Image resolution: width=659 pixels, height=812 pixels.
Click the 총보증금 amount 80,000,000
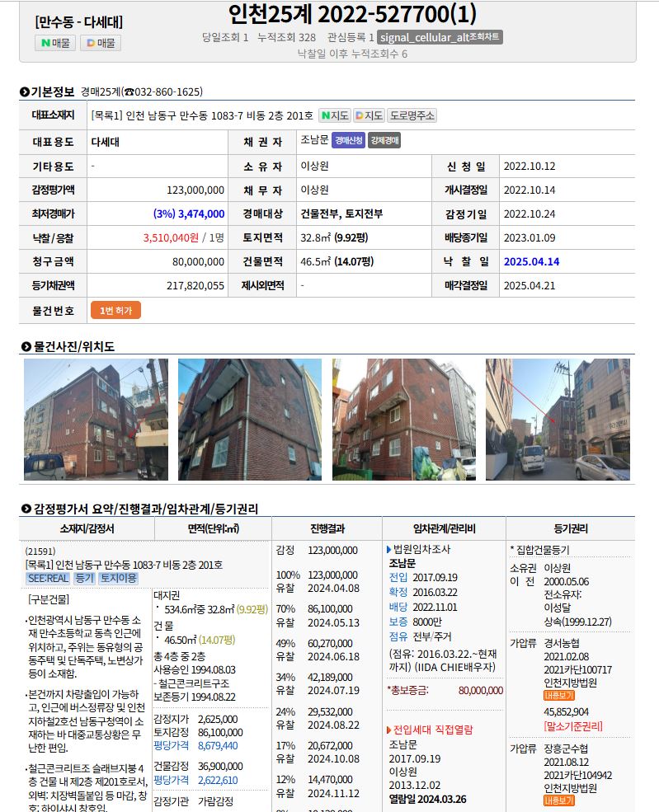(481, 690)
